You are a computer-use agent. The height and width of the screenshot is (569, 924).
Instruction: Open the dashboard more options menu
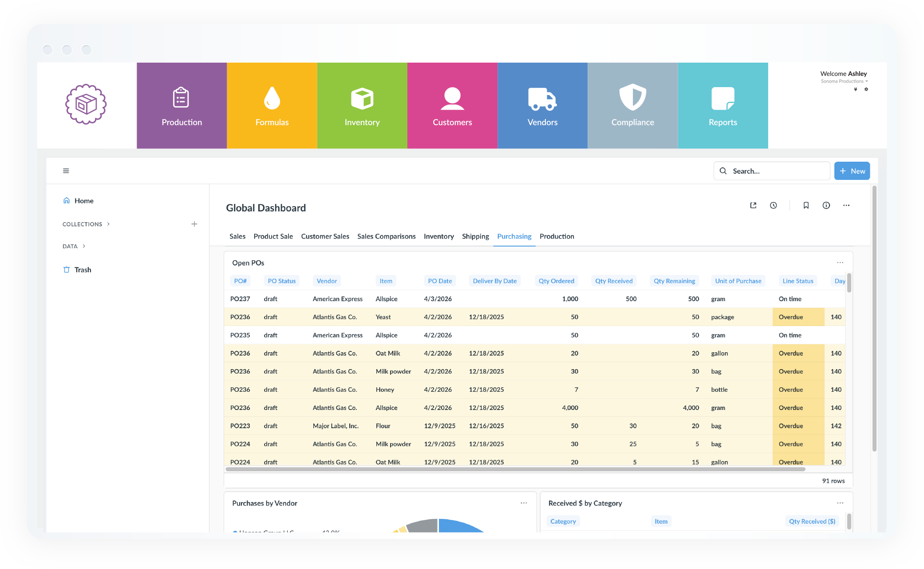846,205
